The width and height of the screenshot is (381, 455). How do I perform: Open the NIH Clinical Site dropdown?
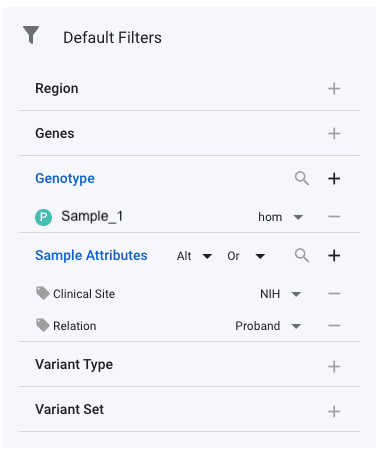pos(280,294)
